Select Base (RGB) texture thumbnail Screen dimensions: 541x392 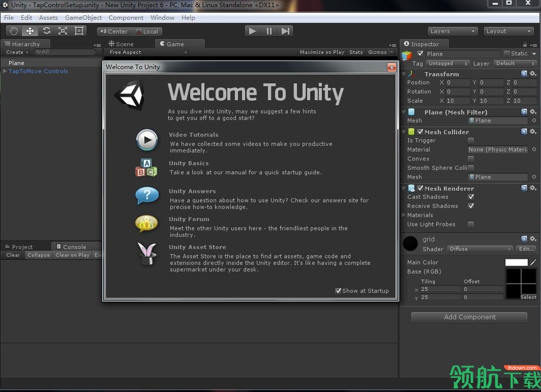click(x=521, y=284)
